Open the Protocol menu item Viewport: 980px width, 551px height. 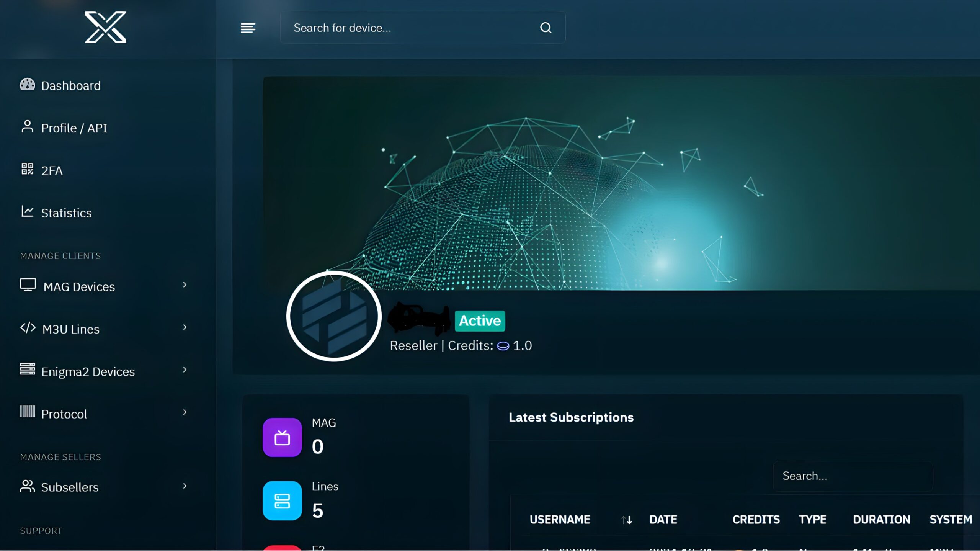click(64, 414)
